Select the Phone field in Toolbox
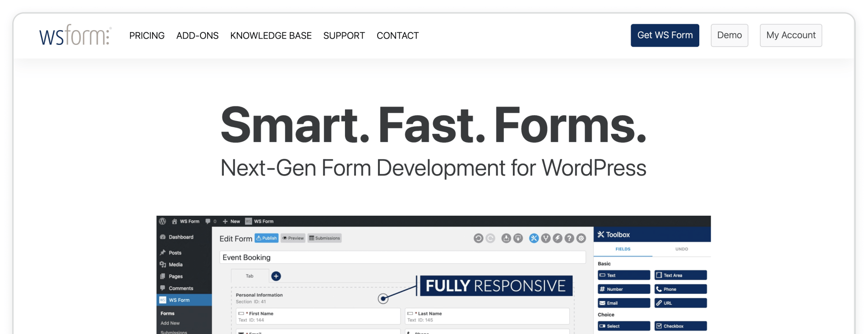 tap(681, 289)
